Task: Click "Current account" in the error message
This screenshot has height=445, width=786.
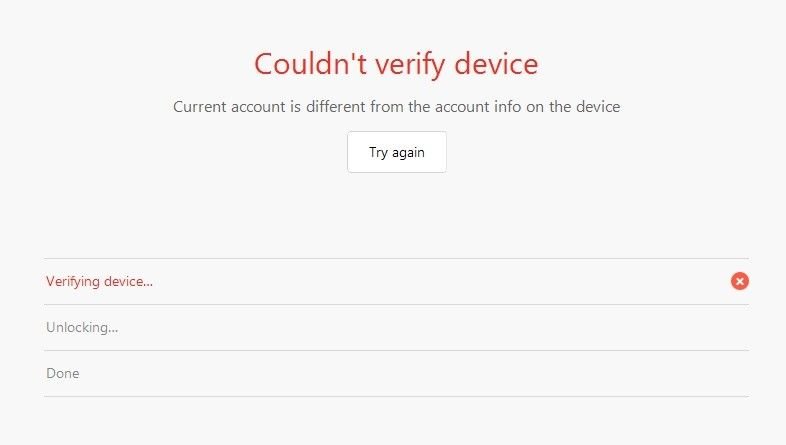Action: [x=229, y=107]
